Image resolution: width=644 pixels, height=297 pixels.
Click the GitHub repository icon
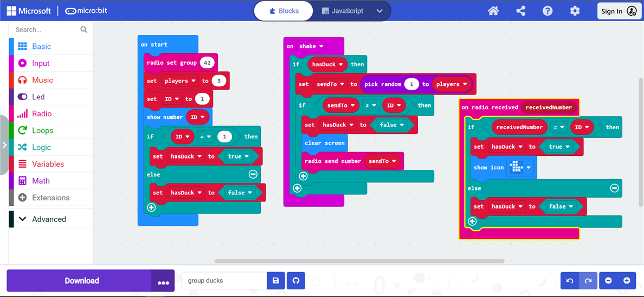tap(296, 281)
